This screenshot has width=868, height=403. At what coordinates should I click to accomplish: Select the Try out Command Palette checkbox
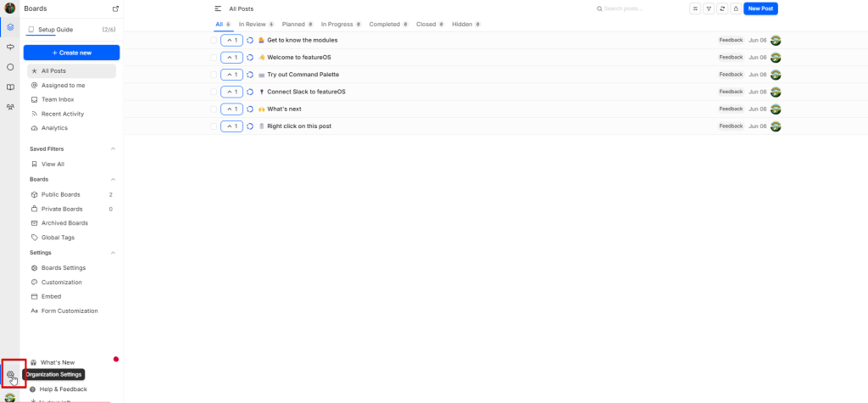[x=214, y=75]
